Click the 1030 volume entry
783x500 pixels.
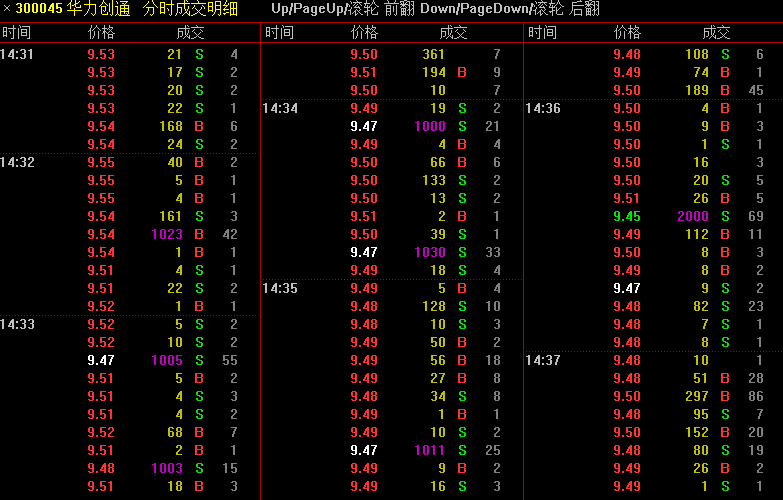(x=430, y=252)
